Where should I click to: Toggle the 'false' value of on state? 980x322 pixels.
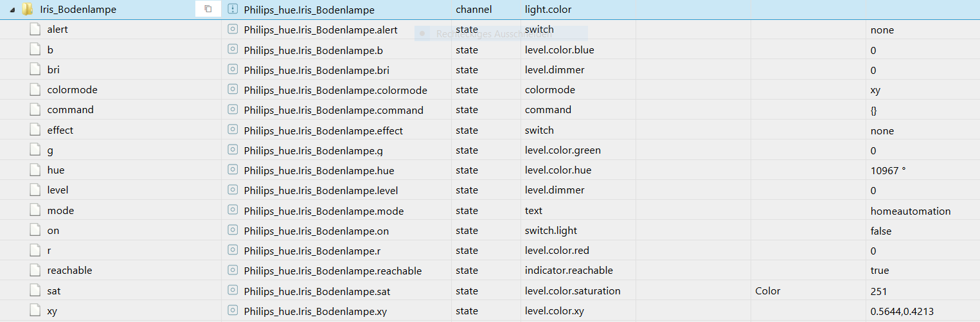click(880, 231)
